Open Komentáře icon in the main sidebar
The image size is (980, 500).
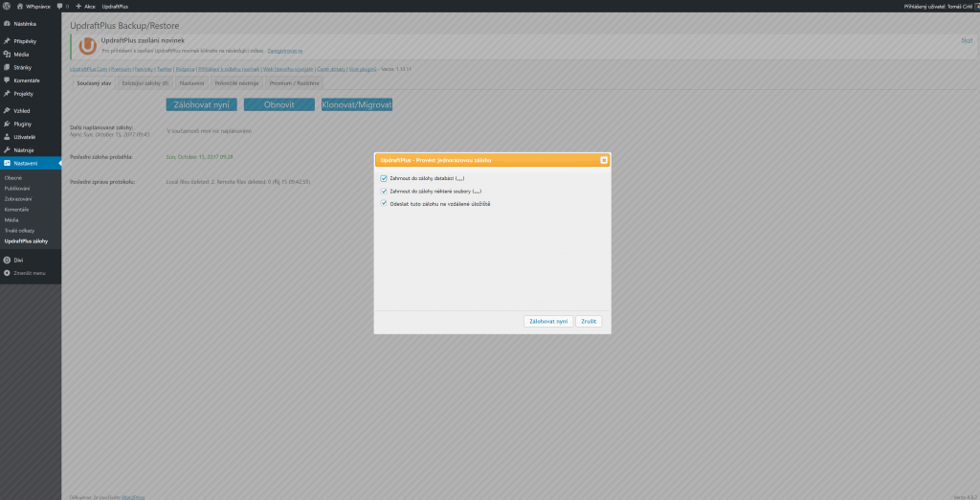tap(7, 80)
